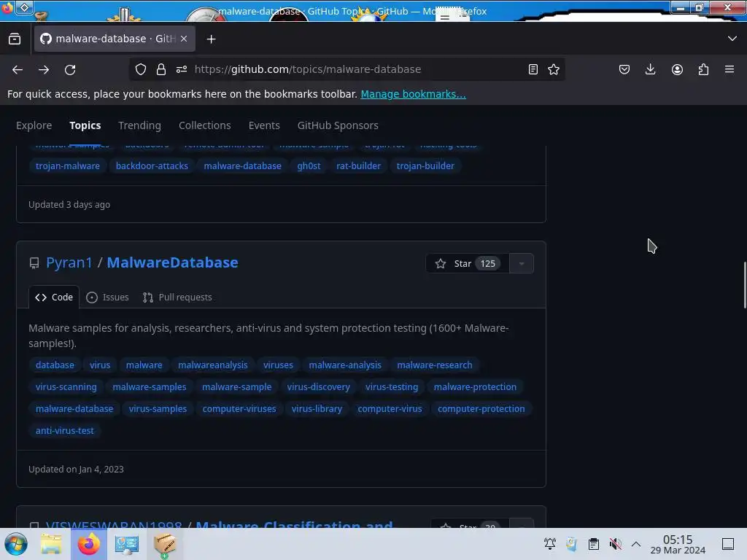
Task: Open the virus-discovery topic tag
Action: 318,386
